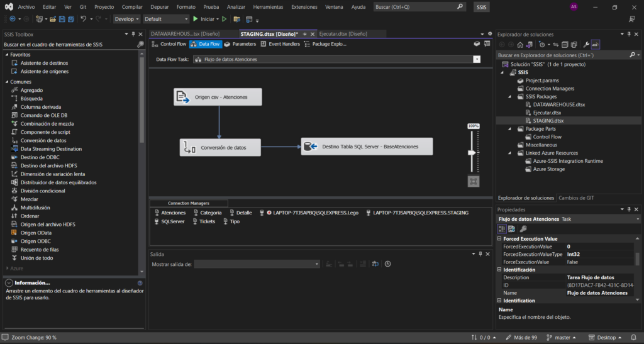This screenshot has width=644, height=344.
Task: Click the SSIS Toolbox search field
Action: click(69, 45)
